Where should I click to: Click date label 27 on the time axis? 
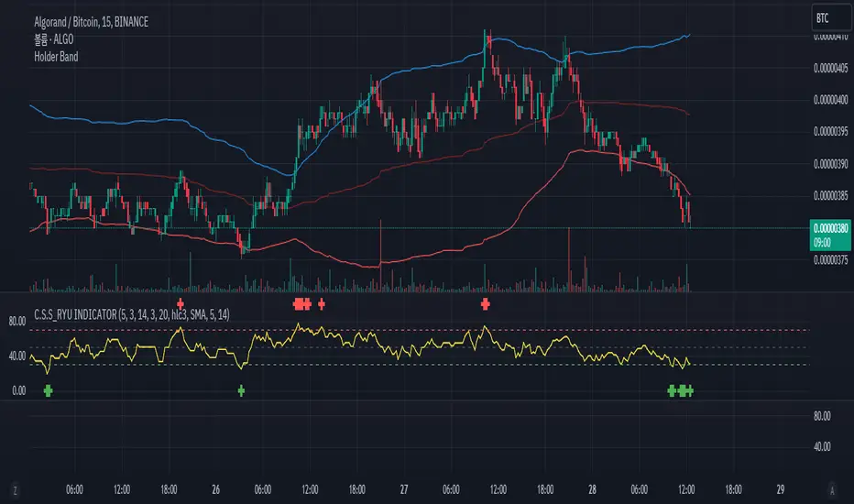click(x=403, y=490)
